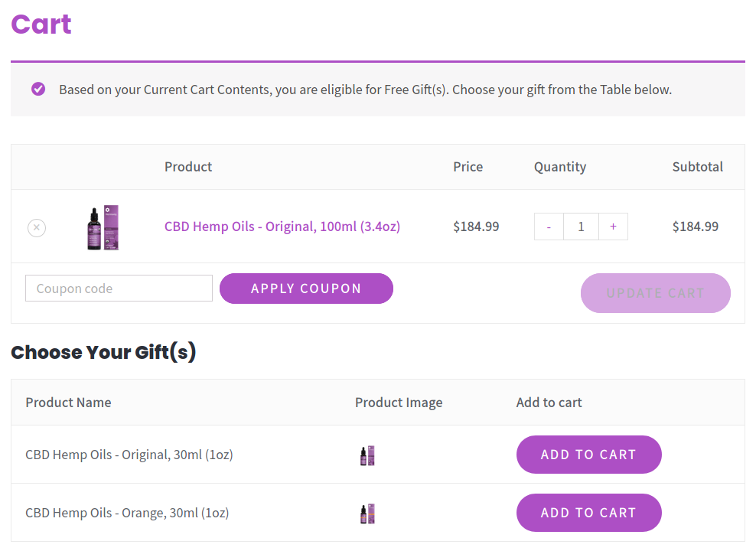Add Original 30ml gift to cart
Image resolution: width=756 pixels, height=551 pixels.
point(588,455)
